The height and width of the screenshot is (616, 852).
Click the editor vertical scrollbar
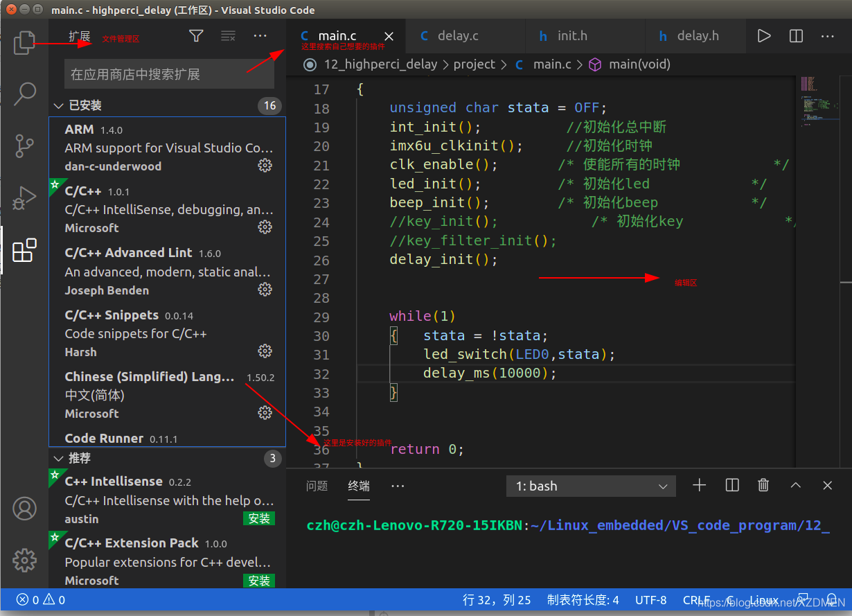[845, 270]
